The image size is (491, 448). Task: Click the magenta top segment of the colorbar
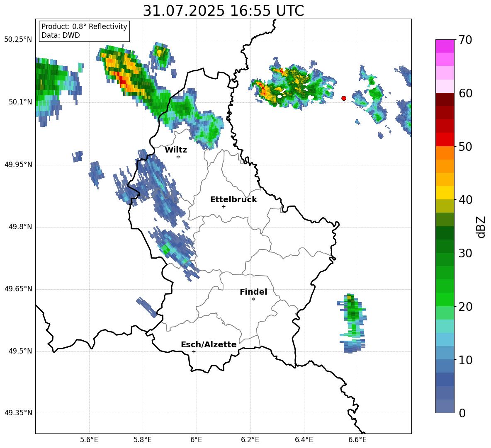click(445, 46)
